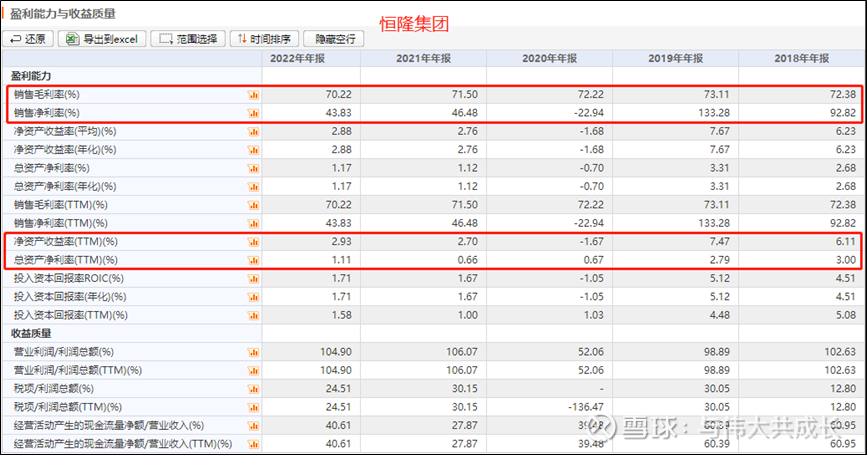Click the 销售毛利率(%) row label
The height and width of the screenshot is (455, 867).
[x=47, y=95]
